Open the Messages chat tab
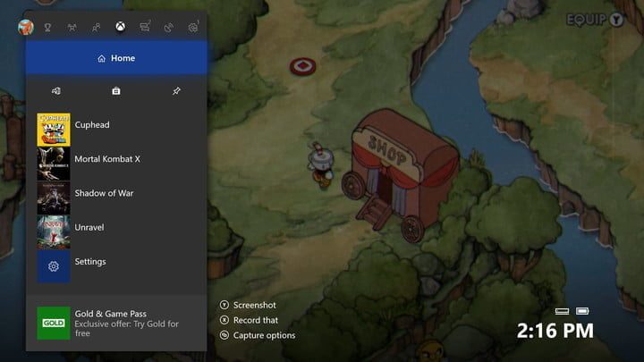The image size is (644, 362). click(144, 27)
